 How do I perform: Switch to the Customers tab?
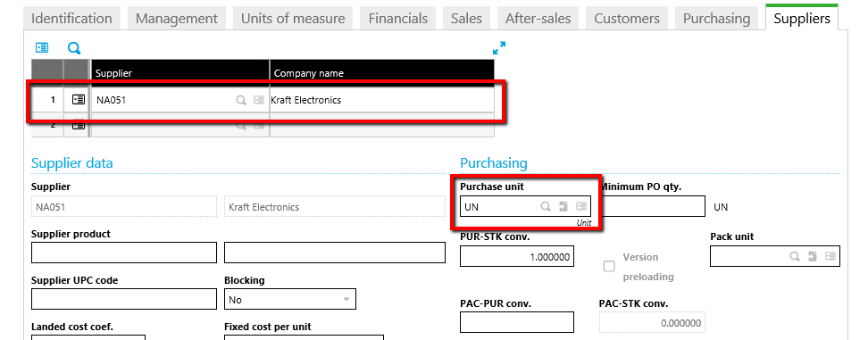point(627,18)
